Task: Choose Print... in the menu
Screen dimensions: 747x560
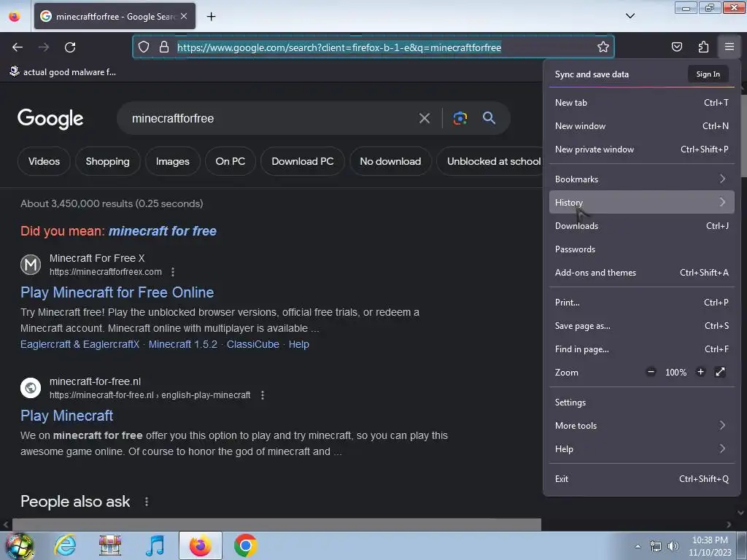Action: click(x=641, y=303)
